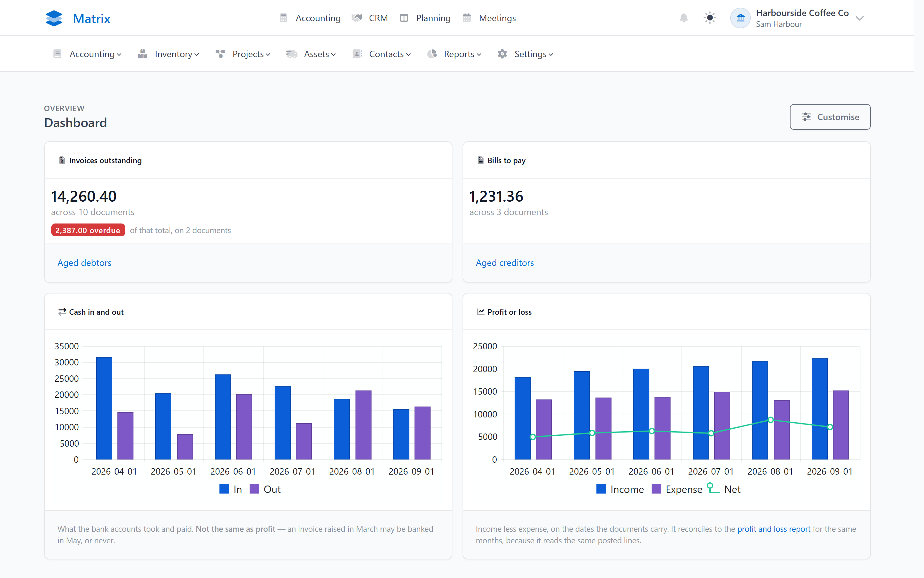Toggle light/dark theme with sun icon
Viewport: 924px width, 578px height.
710,18
